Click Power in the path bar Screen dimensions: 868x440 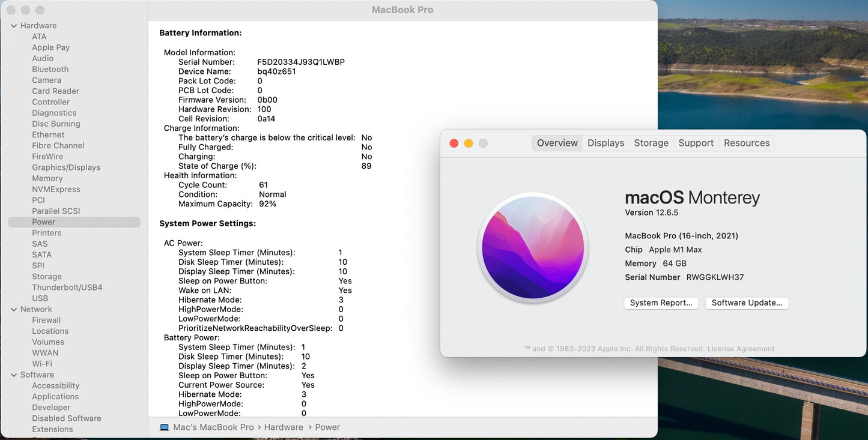[327, 427]
